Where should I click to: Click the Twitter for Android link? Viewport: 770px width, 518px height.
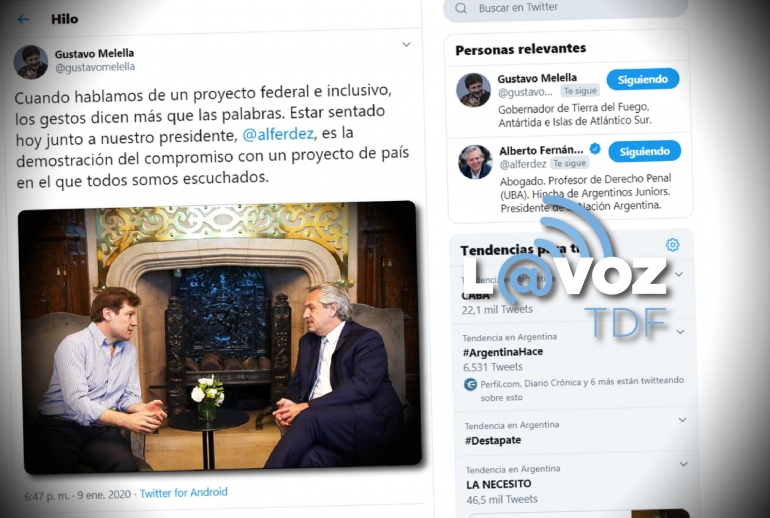click(x=184, y=492)
